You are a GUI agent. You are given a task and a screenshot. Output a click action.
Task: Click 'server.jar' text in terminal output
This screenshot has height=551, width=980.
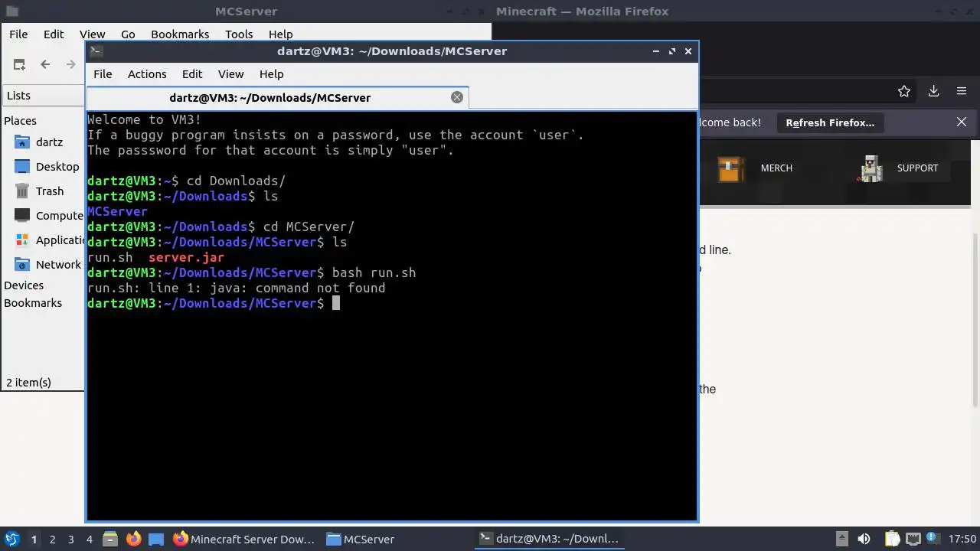point(186,258)
